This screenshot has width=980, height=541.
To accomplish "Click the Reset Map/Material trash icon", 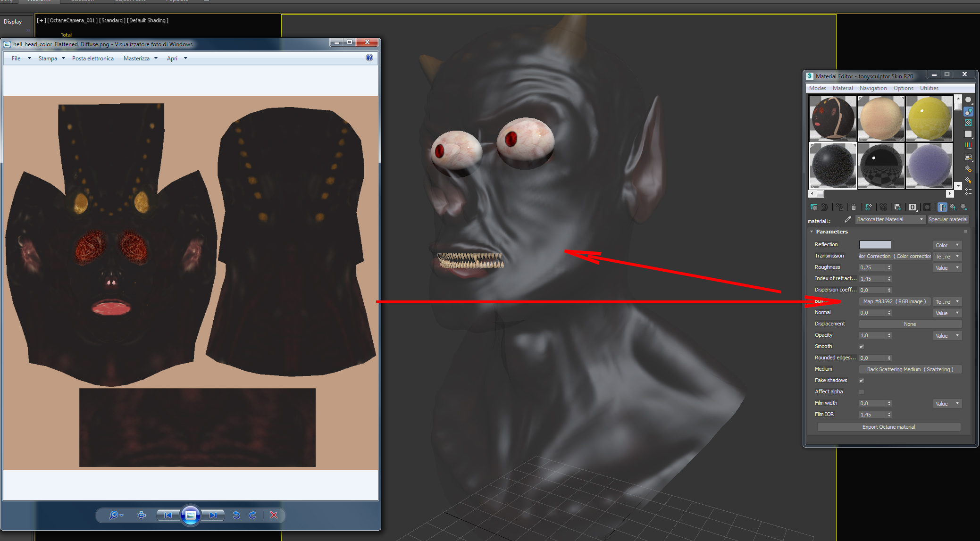I will (854, 207).
